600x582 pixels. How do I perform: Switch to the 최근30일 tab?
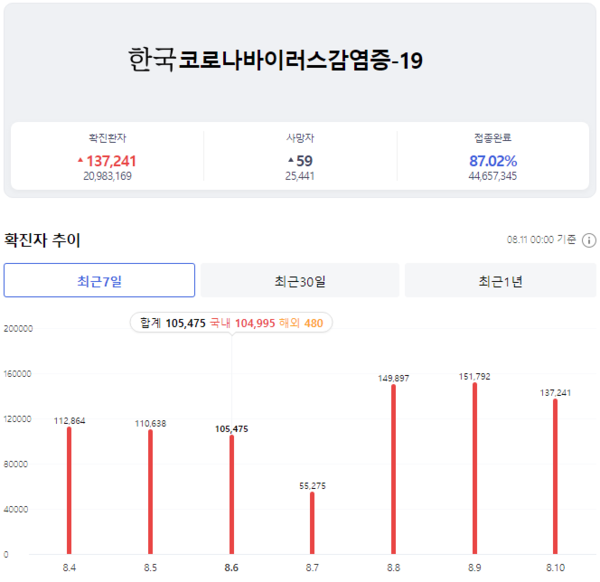point(300,280)
